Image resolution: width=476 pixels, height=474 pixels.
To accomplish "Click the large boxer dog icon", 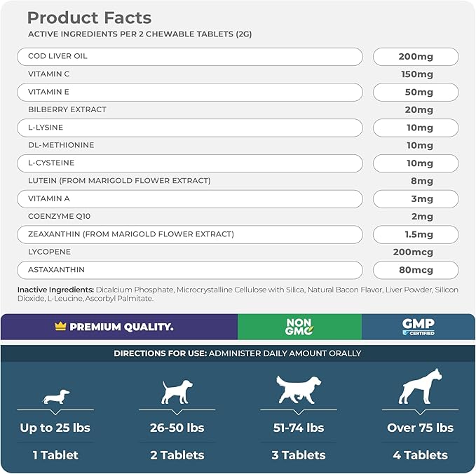I will (420, 386).
